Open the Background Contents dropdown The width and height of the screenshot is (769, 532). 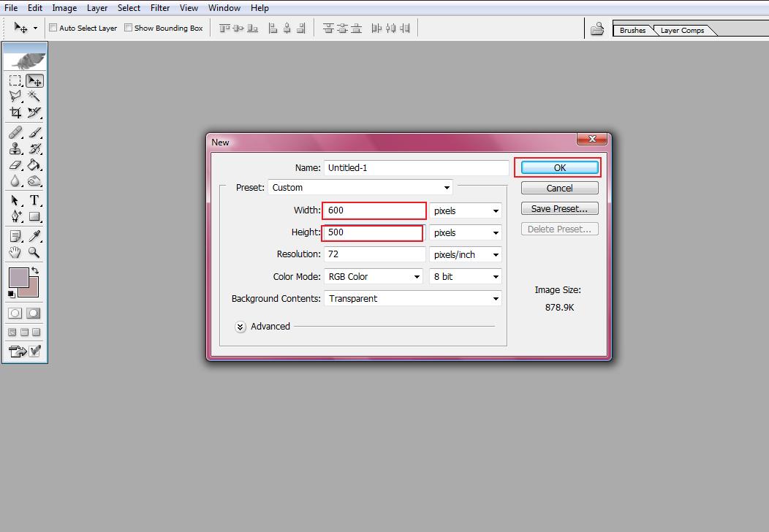click(x=413, y=299)
